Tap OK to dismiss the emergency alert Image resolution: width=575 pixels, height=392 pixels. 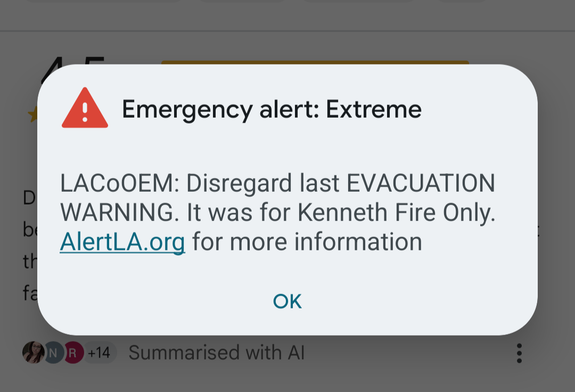point(287,301)
